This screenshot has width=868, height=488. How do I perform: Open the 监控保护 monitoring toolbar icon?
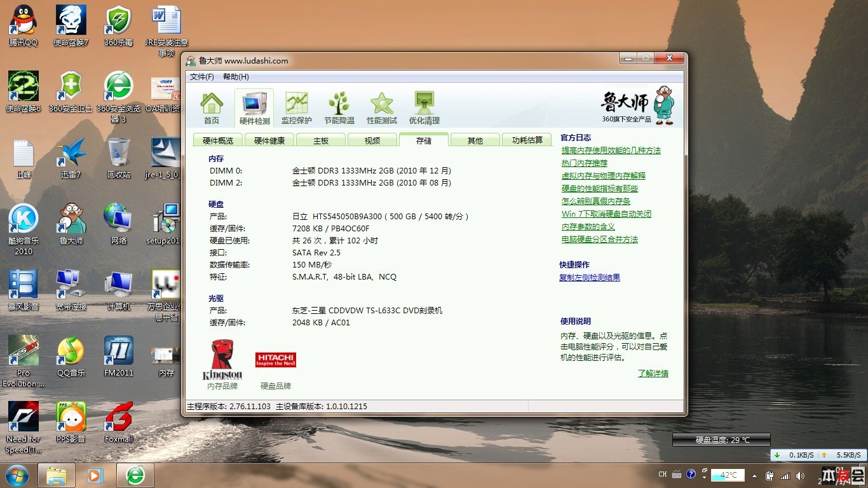[297, 107]
